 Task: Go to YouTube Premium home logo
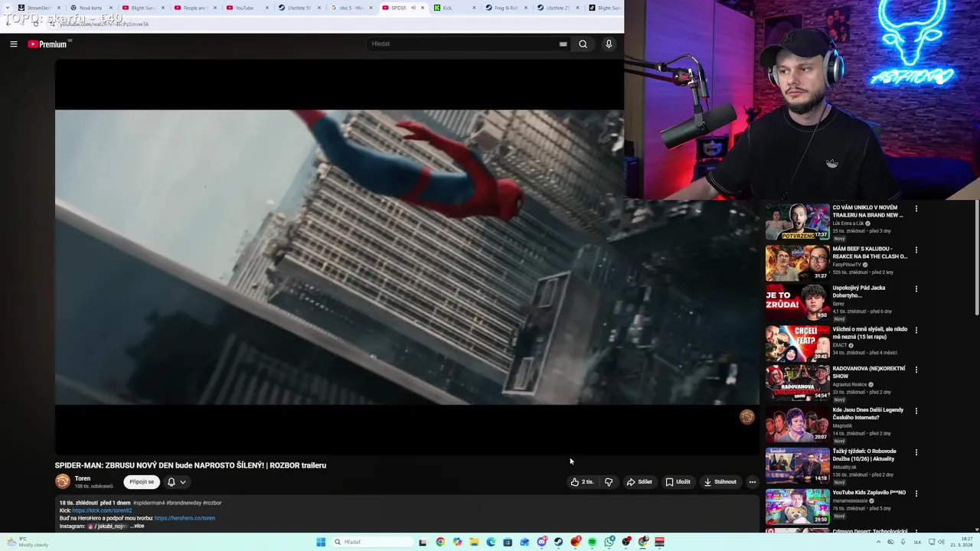point(47,44)
